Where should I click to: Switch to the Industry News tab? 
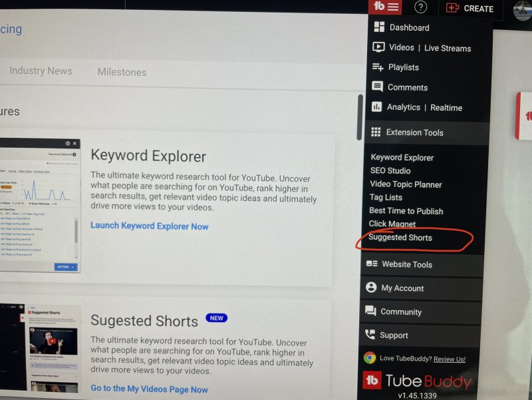point(41,71)
